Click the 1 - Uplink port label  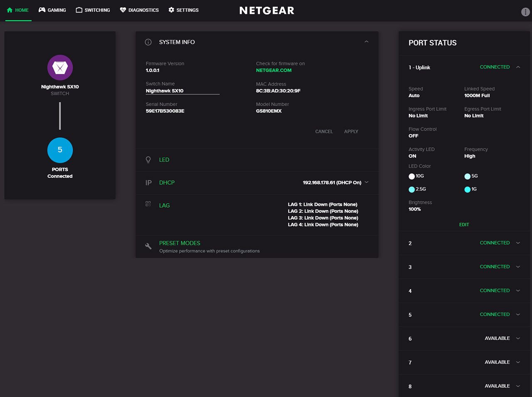(x=419, y=67)
